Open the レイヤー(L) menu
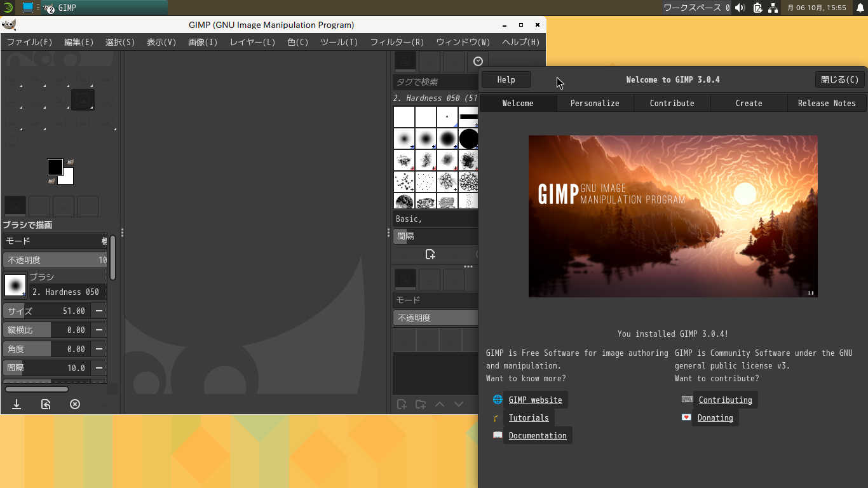Viewport: 868px width, 488px height. [252, 42]
